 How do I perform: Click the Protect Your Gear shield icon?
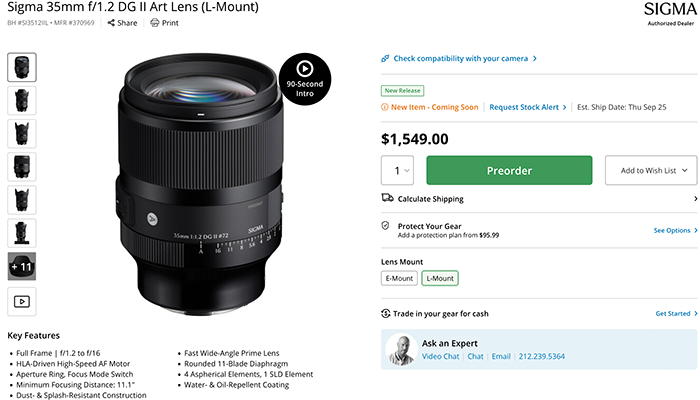387,226
